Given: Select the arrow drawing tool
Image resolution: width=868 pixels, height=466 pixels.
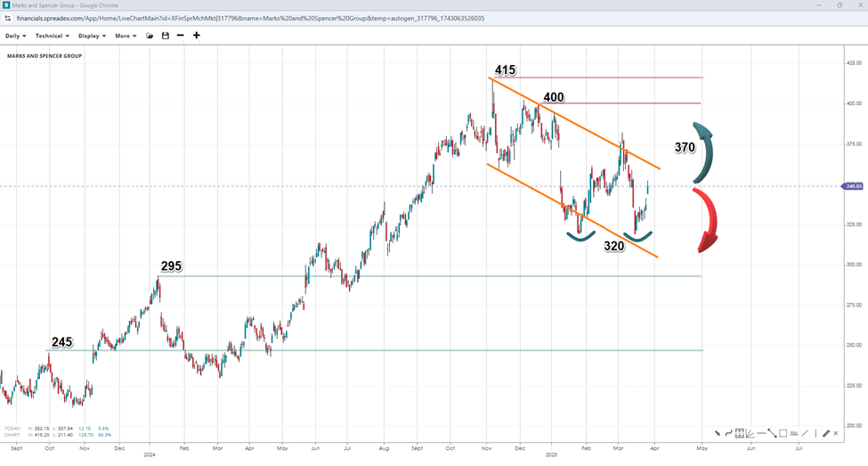Looking at the screenshot, I should pos(717,433).
